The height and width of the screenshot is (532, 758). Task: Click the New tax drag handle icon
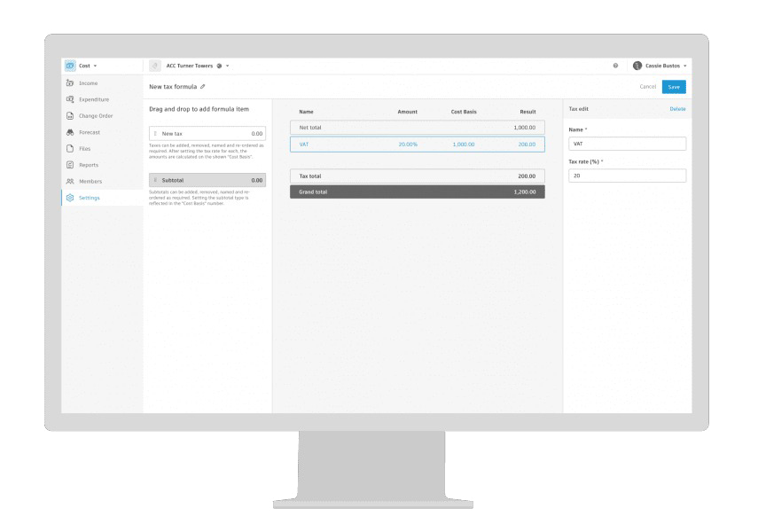click(155, 134)
